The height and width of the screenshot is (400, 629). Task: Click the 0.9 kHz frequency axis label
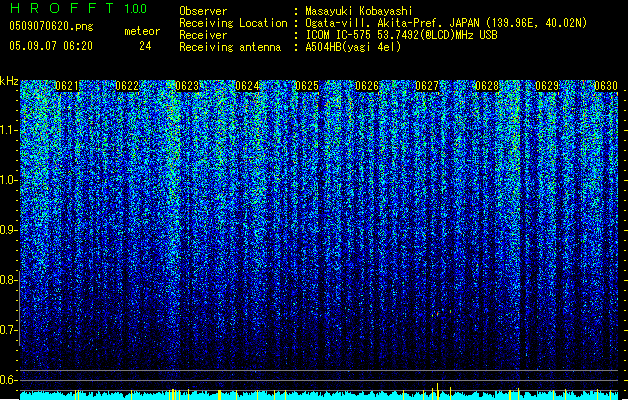pyautogui.click(x=8, y=230)
